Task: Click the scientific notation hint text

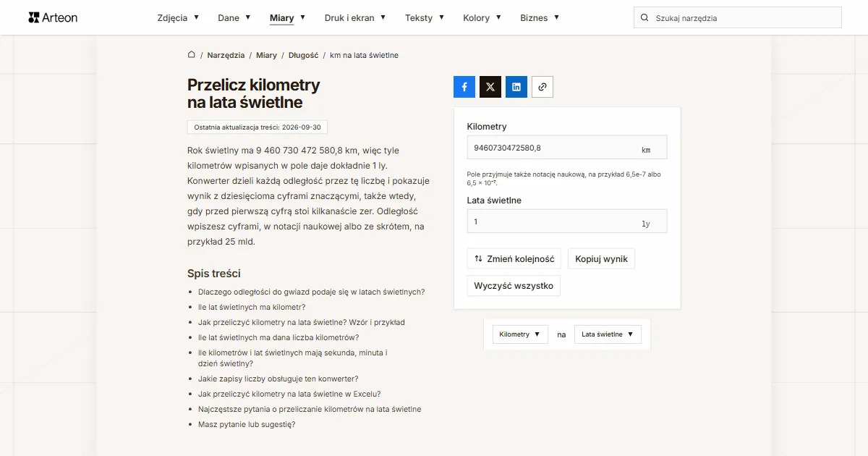Action: (x=564, y=179)
